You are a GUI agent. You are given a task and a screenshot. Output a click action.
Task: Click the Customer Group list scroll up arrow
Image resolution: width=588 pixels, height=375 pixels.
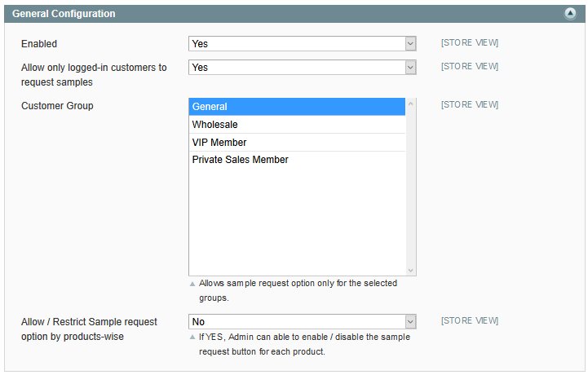tap(411, 104)
